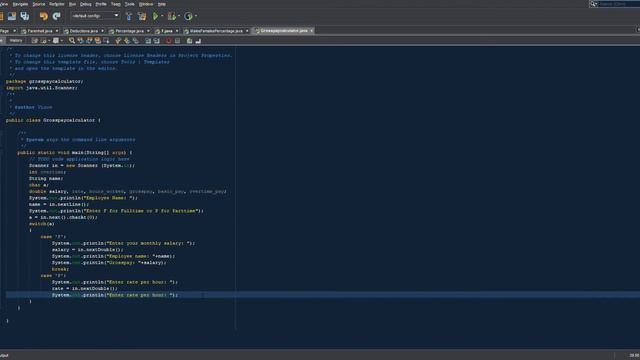
Task: Profile the project using the toolbar icon
Action: [188, 16]
